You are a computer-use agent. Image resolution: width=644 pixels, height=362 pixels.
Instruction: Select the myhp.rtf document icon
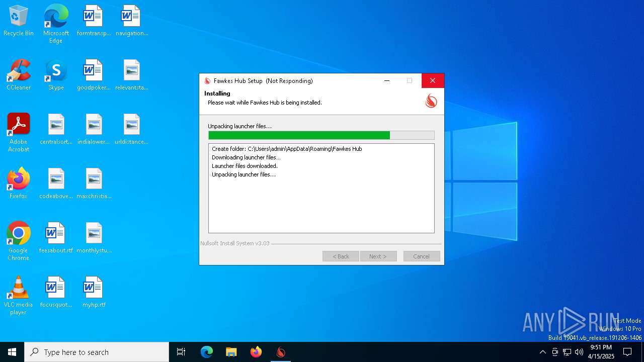[94, 293]
